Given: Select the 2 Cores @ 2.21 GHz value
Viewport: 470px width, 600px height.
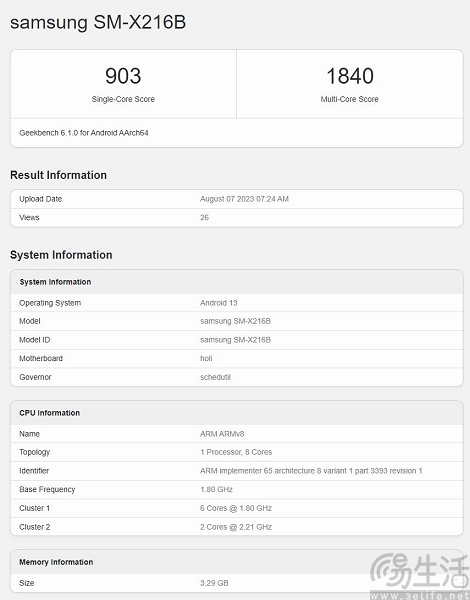Looking at the screenshot, I should coord(236,527).
